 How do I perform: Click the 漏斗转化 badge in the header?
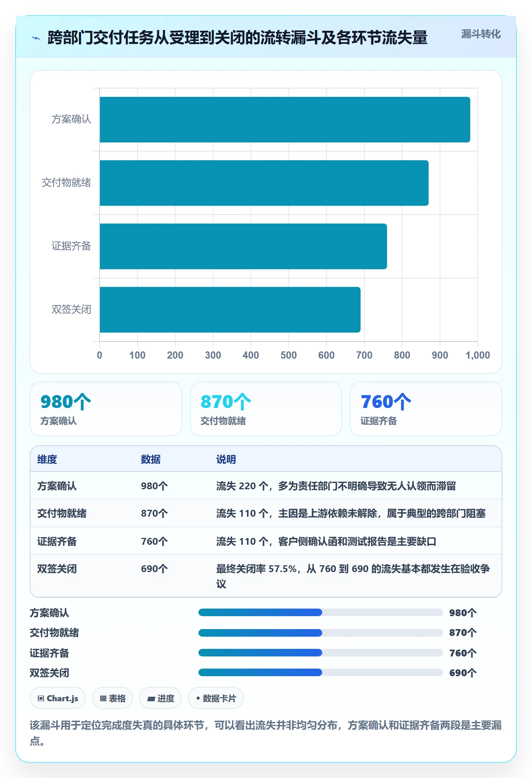[x=481, y=34]
